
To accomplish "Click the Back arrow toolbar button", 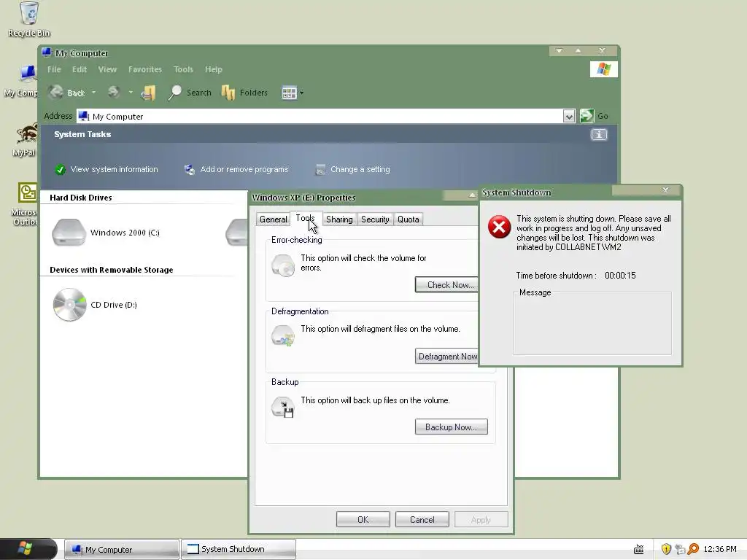I will pyautogui.click(x=67, y=93).
